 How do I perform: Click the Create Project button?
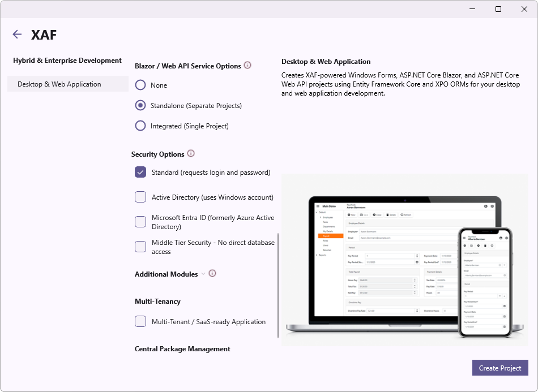tap(499, 368)
